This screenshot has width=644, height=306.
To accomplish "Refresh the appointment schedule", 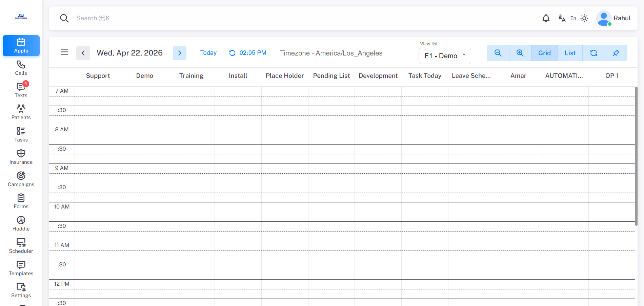I will (x=593, y=53).
